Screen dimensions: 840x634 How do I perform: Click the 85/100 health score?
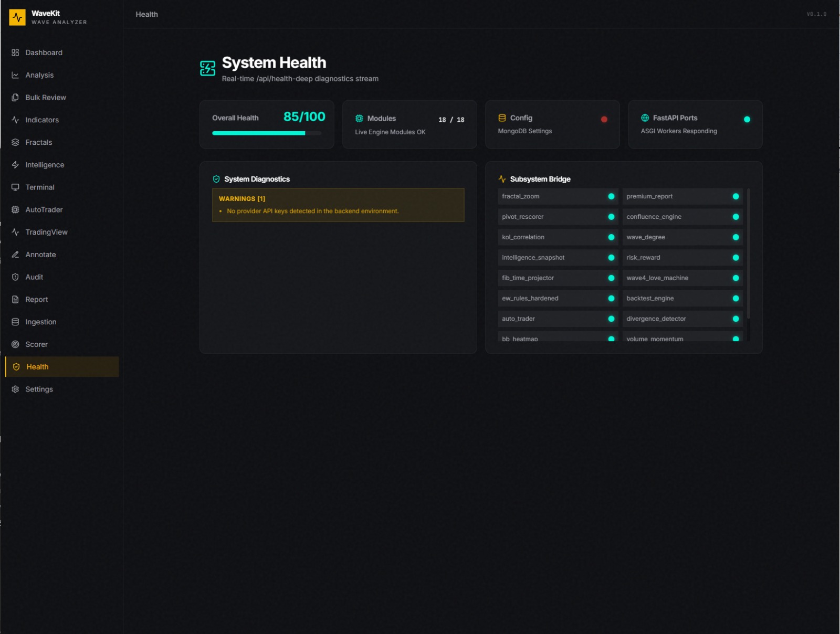304,117
